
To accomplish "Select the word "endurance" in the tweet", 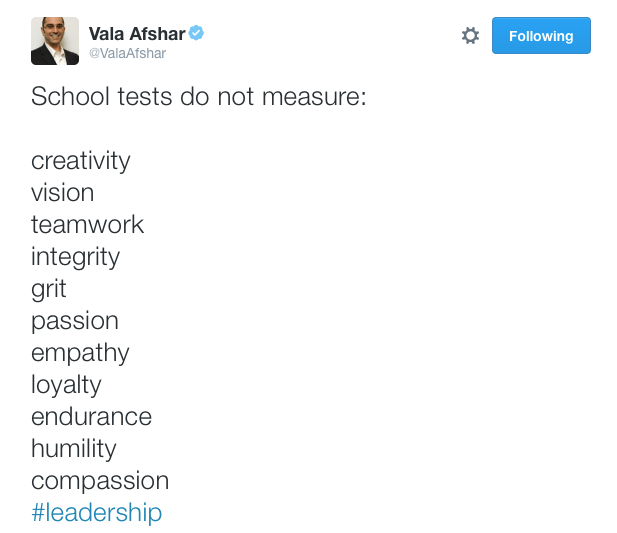I will pos(91,417).
